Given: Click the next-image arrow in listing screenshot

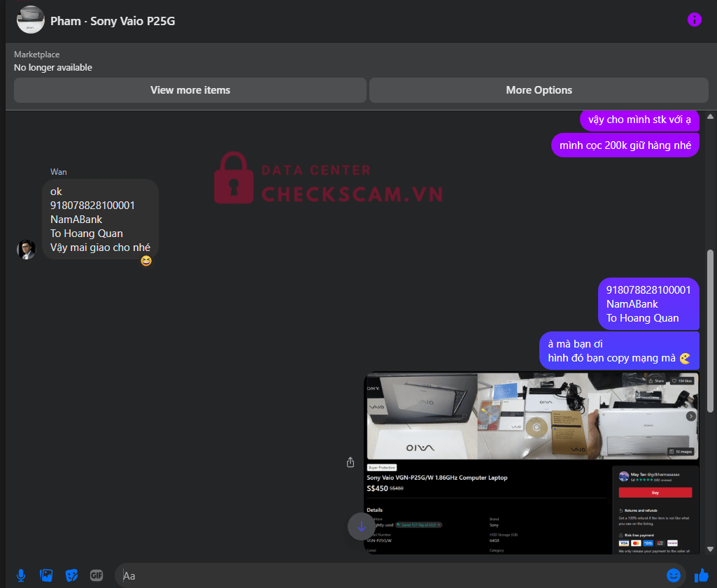Looking at the screenshot, I should coord(690,416).
